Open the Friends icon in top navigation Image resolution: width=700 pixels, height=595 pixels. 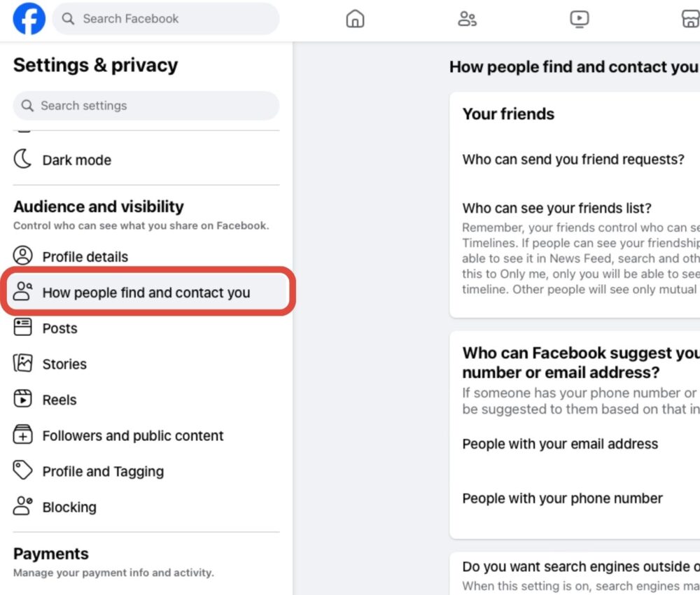[467, 19]
